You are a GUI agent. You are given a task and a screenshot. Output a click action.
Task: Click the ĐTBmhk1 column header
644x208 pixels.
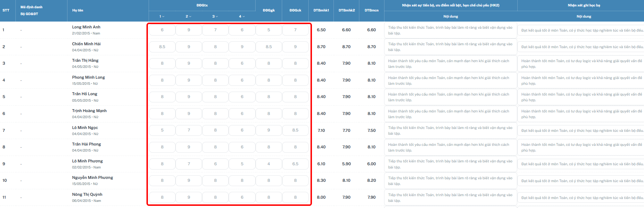coord(321,10)
